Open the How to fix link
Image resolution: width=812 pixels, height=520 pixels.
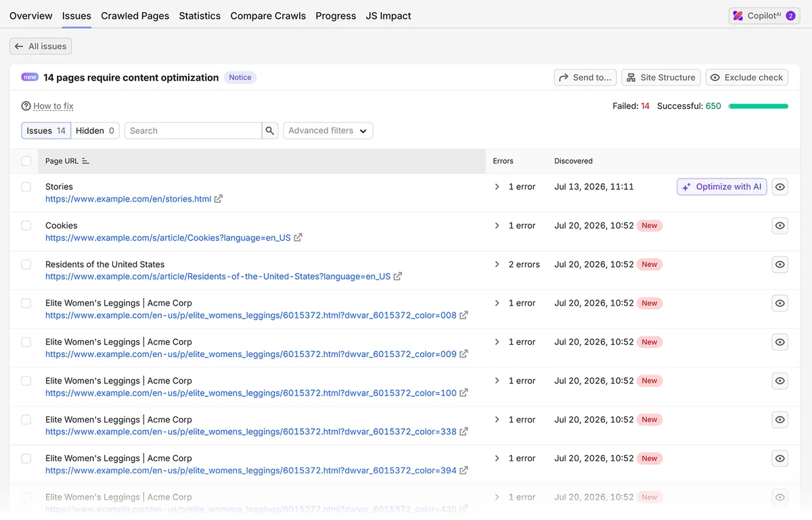[x=53, y=106]
